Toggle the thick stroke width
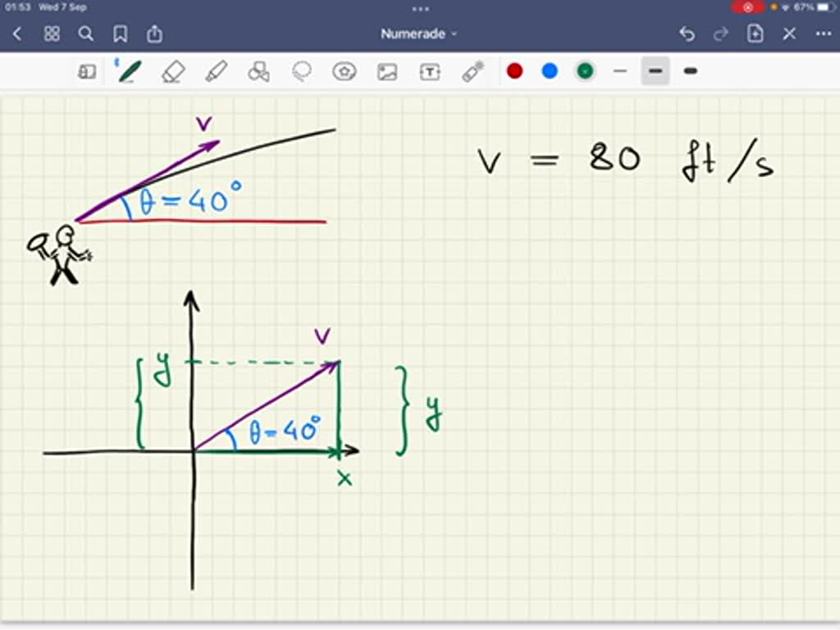 click(x=690, y=71)
